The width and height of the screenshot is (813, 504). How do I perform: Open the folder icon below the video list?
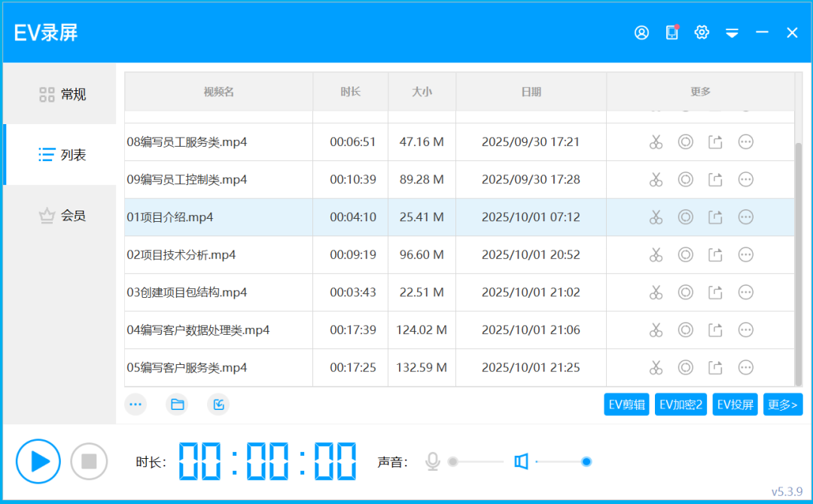tap(177, 404)
